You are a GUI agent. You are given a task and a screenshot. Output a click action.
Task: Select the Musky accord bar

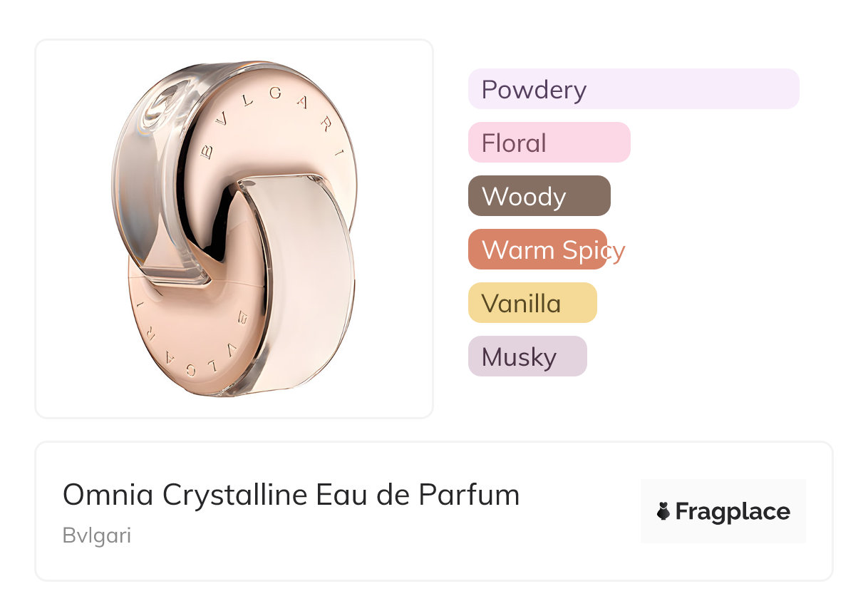(x=527, y=356)
